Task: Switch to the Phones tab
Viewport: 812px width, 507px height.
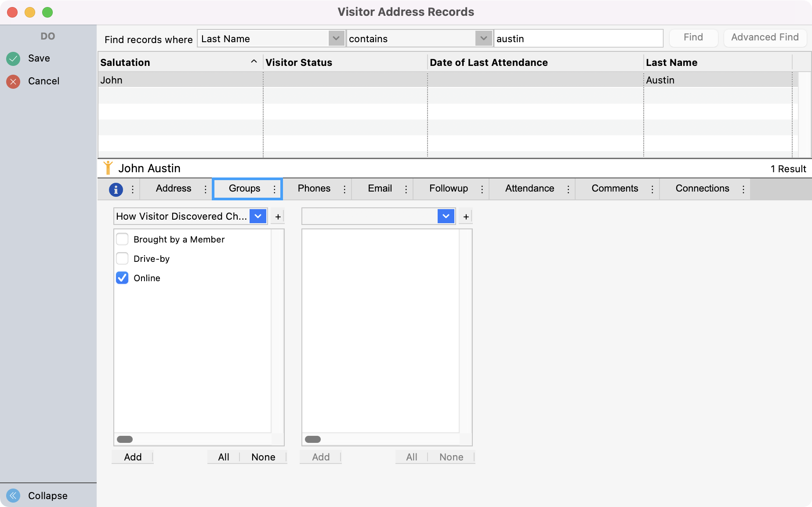Action: 313,188
